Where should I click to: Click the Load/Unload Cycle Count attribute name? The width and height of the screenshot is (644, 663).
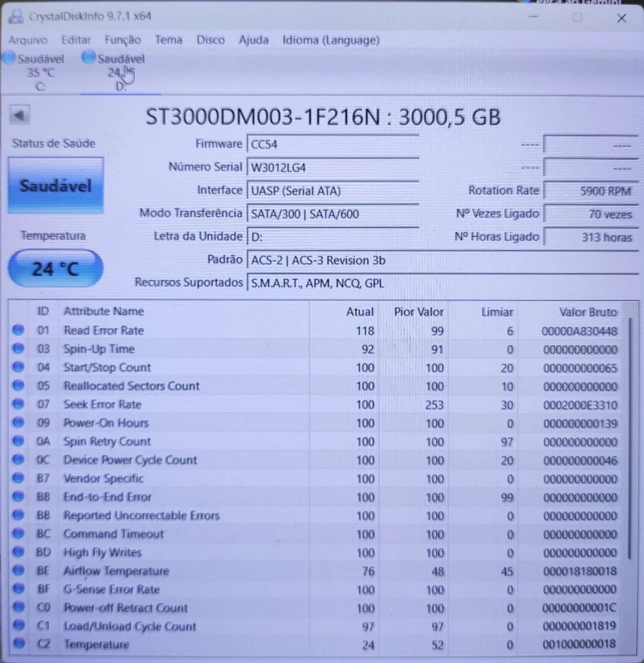coord(130,626)
